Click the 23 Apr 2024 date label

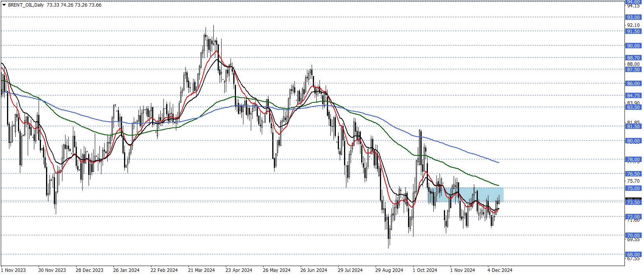coord(239,270)
